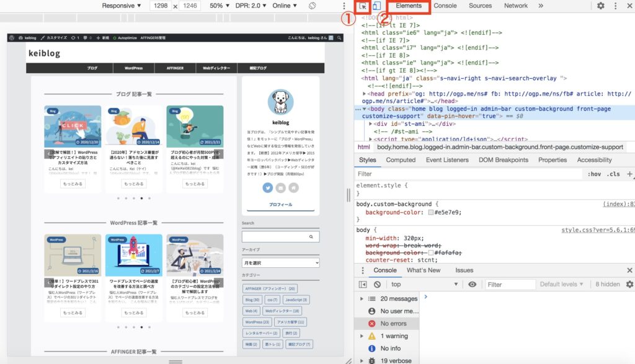Open the console drawer kebab menu

pos(362,270)
